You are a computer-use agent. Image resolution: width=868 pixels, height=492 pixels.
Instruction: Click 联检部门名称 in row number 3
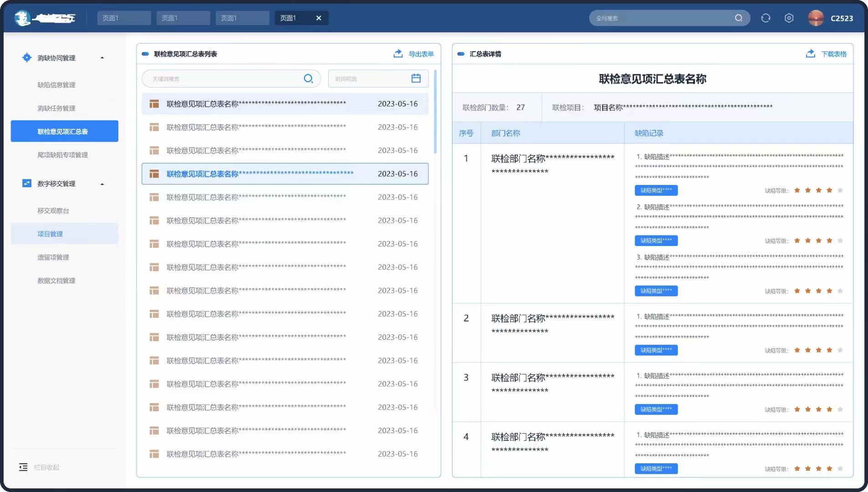click(x=553, y=383)
